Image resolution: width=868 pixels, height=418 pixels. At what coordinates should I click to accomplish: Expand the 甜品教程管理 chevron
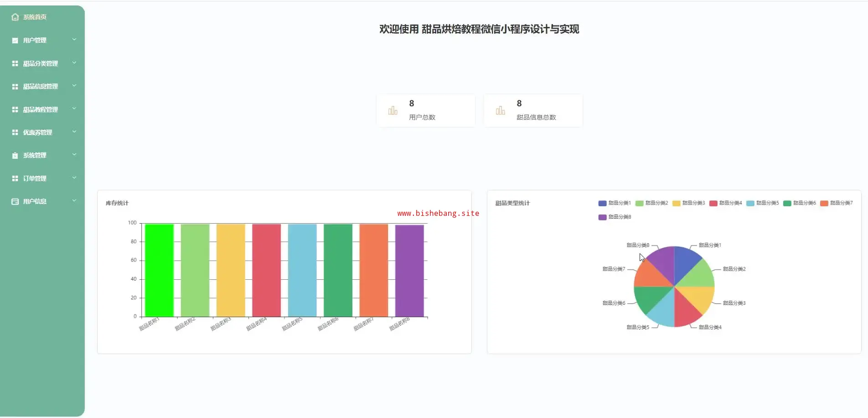point(74,109)
